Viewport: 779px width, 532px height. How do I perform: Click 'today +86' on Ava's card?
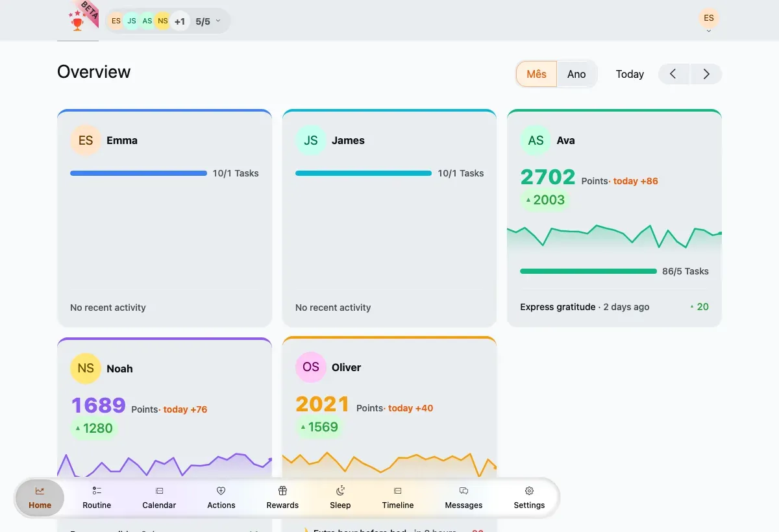(x=636, y=181)
